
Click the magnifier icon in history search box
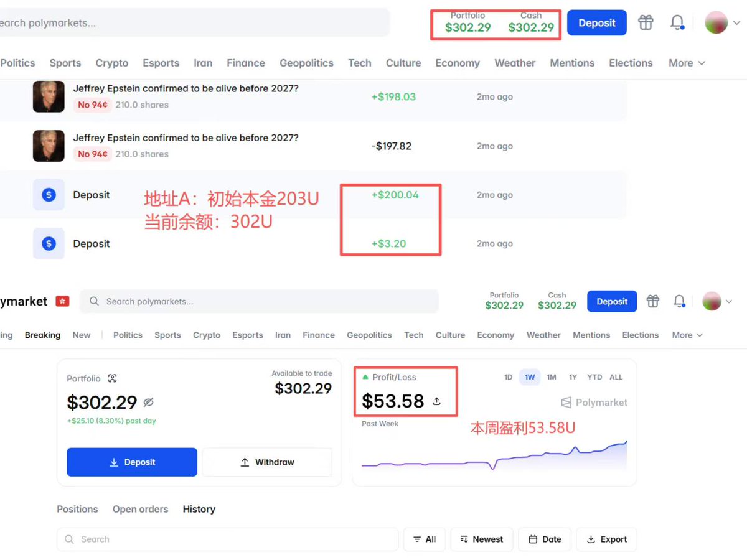point(70,539)
